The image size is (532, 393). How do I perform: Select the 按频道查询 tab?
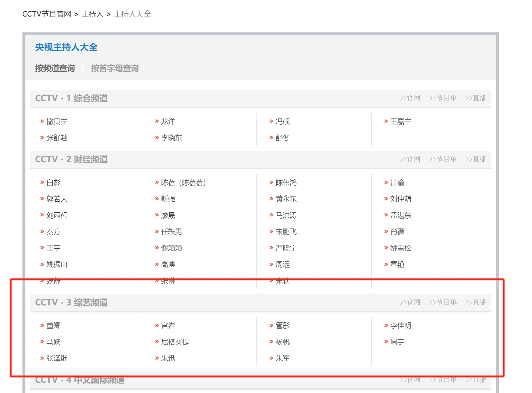tap(55, 68)
